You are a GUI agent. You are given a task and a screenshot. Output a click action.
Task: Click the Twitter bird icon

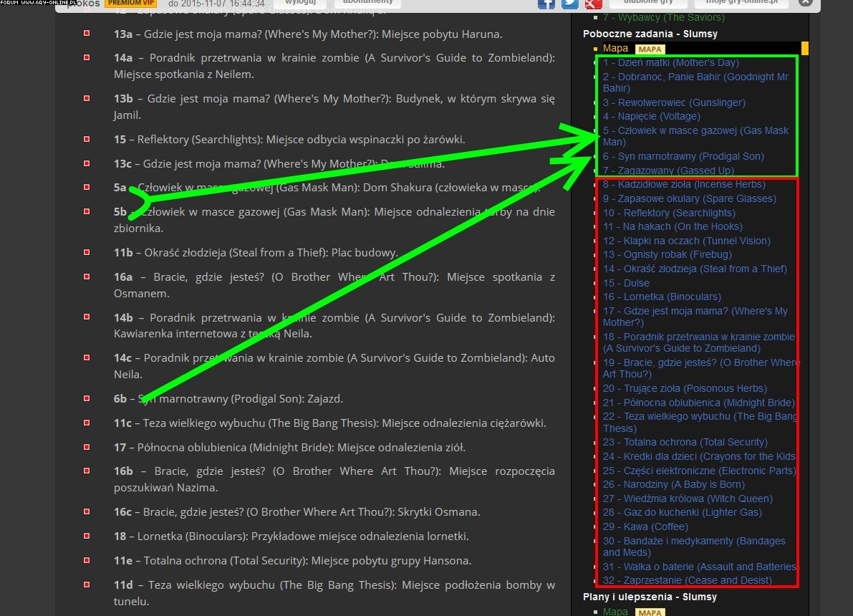tap(570, 3)
